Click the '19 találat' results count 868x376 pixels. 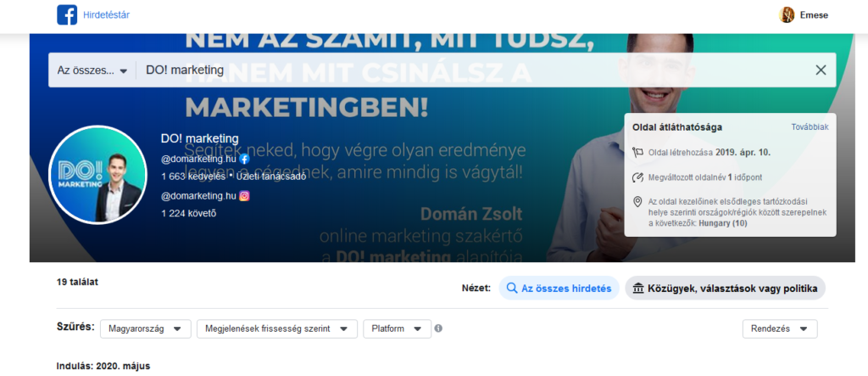click(x=77, y=282)
